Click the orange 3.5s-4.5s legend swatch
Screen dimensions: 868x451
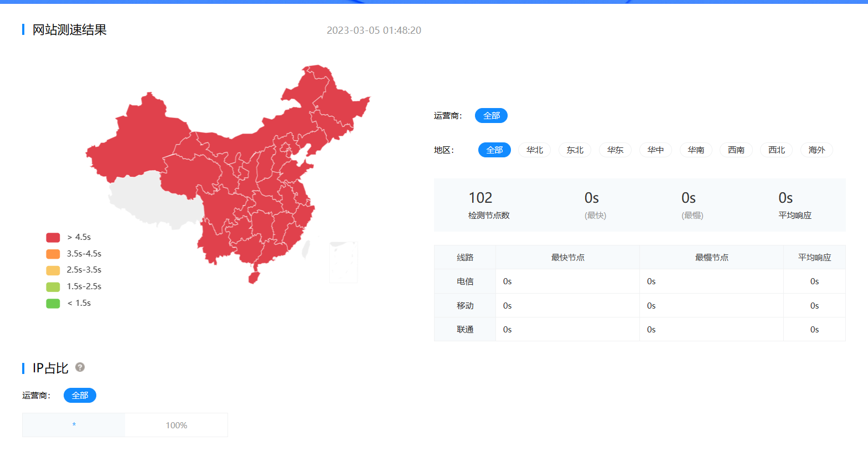53,254
